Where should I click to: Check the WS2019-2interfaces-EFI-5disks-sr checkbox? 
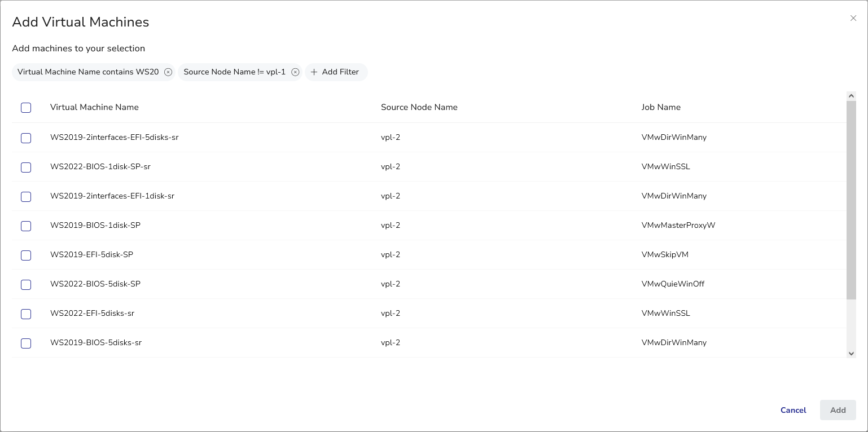[26, 138]
